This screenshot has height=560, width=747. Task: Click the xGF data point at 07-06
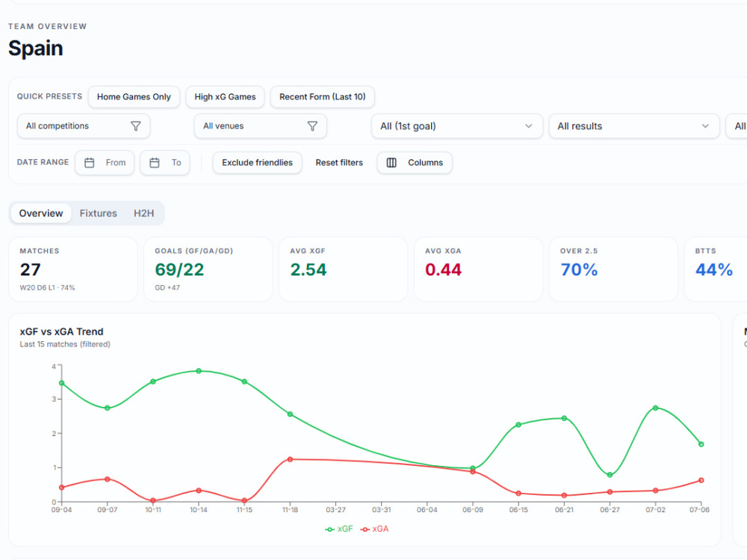click(x=701, y=444)
